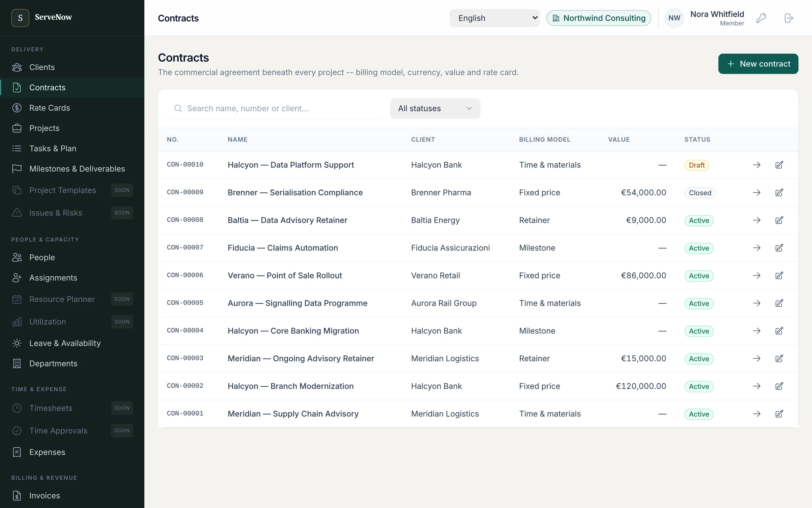Click the New contract button
This screenshot has width=812, height=508.
pos(758,64)
